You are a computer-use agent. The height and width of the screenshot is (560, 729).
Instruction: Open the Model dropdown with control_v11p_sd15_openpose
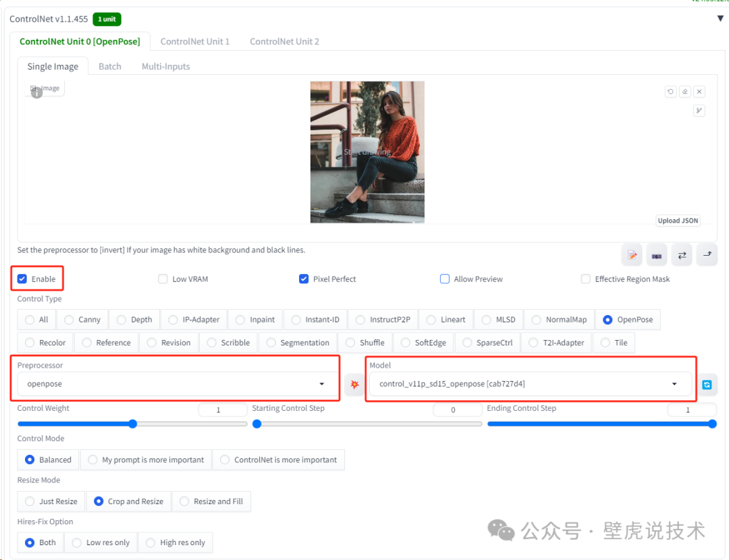530,384
